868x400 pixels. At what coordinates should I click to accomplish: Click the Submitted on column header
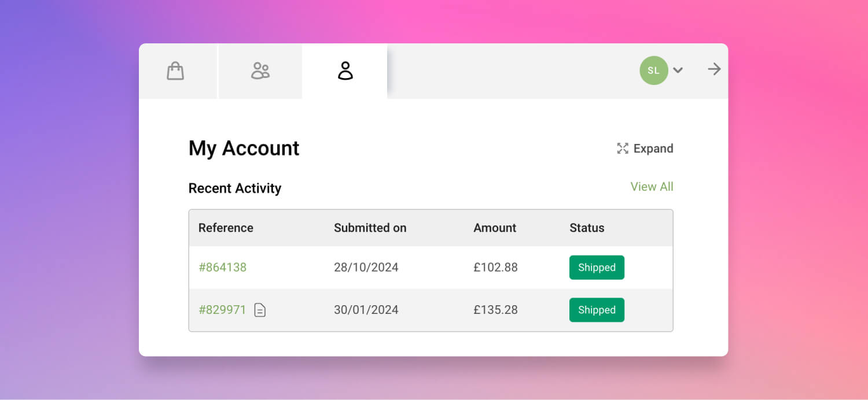pos(370,228)
